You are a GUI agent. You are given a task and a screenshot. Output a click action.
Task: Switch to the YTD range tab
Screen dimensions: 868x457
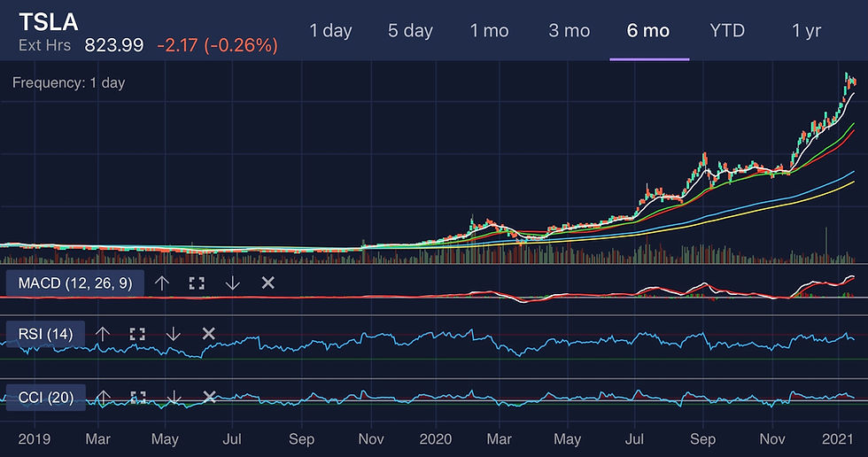click(x=727, y=30)
